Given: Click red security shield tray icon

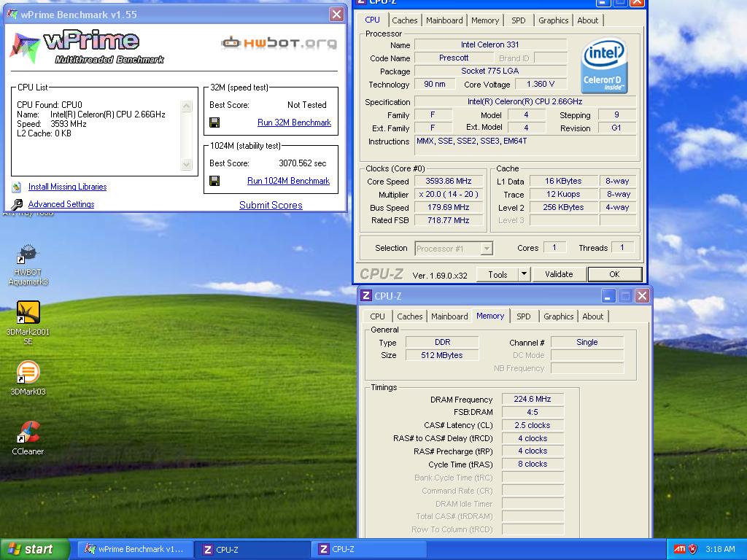Looking at the screenshot, I should pos(693,549).
